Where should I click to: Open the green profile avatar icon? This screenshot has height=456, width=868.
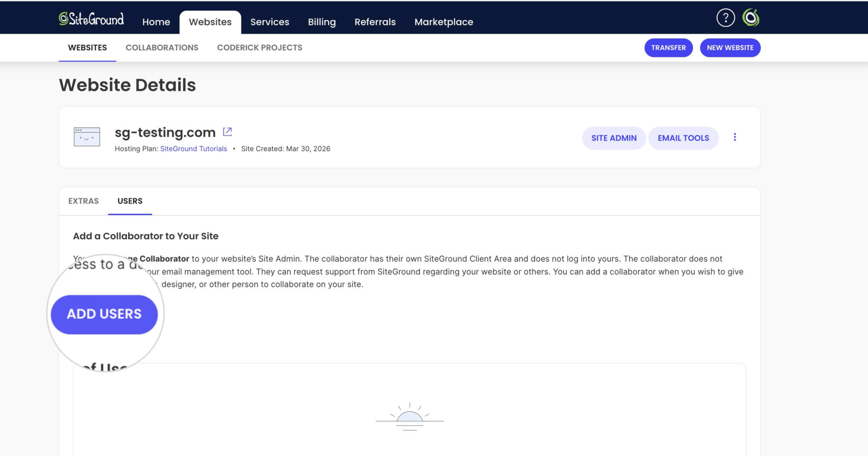click(751, 18)
